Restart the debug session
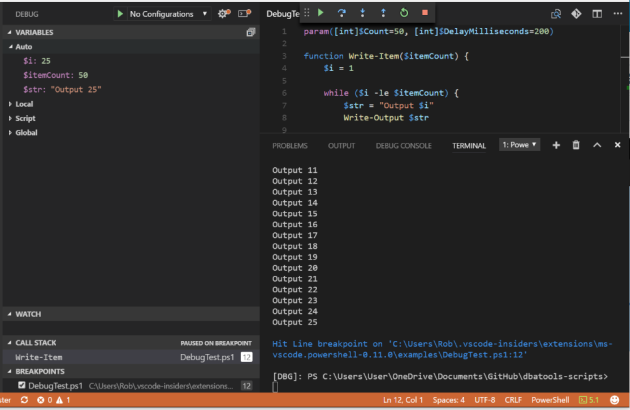This screenshot has width=630, height=410. (402, 13)
